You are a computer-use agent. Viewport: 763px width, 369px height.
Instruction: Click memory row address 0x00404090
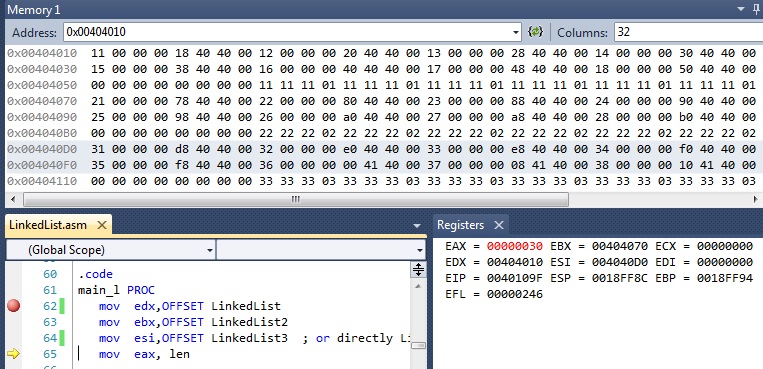pos(42,117)
